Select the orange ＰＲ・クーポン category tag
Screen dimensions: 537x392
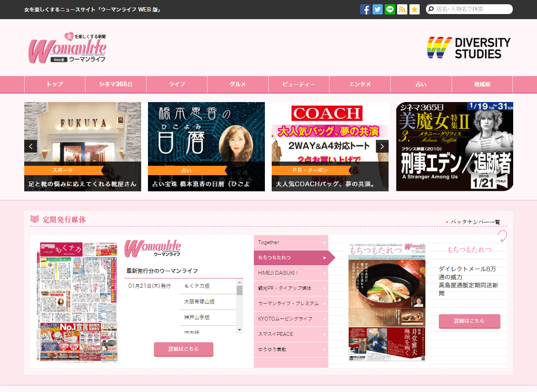[x=311, y=170]
